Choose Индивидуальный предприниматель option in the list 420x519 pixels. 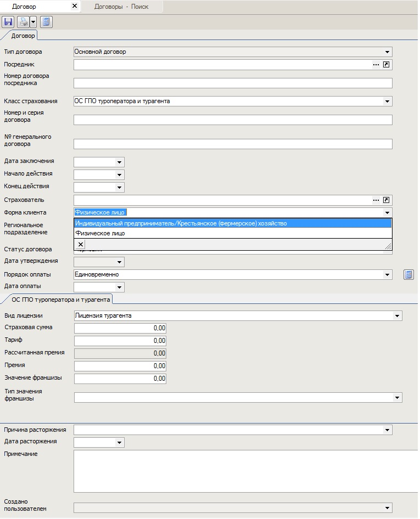pyautogui.click(x=181, y=223)
